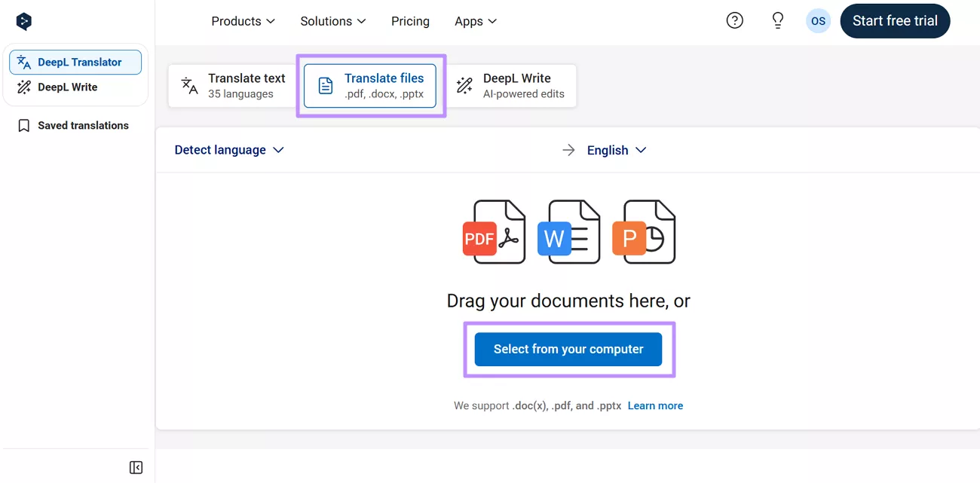This screenshot has height=483, width=980.
Task: Open the Saved translations bookmark icon
Action: (x=23, y=125)
